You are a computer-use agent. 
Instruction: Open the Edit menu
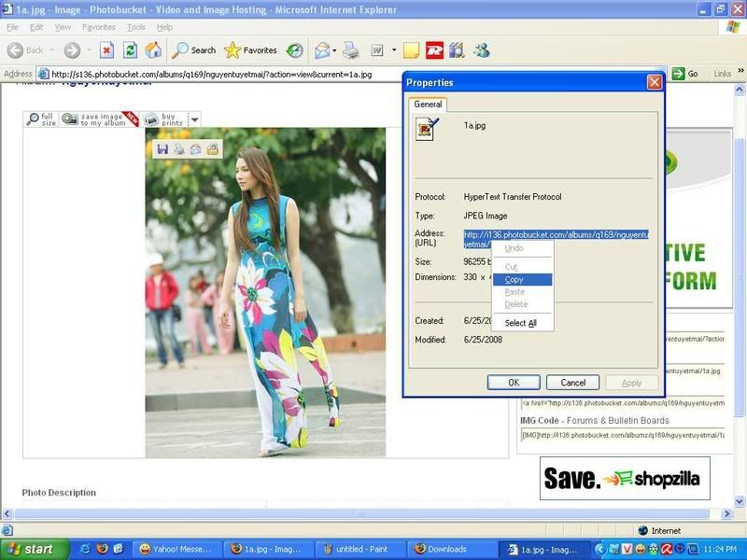(x=36, y=27)
